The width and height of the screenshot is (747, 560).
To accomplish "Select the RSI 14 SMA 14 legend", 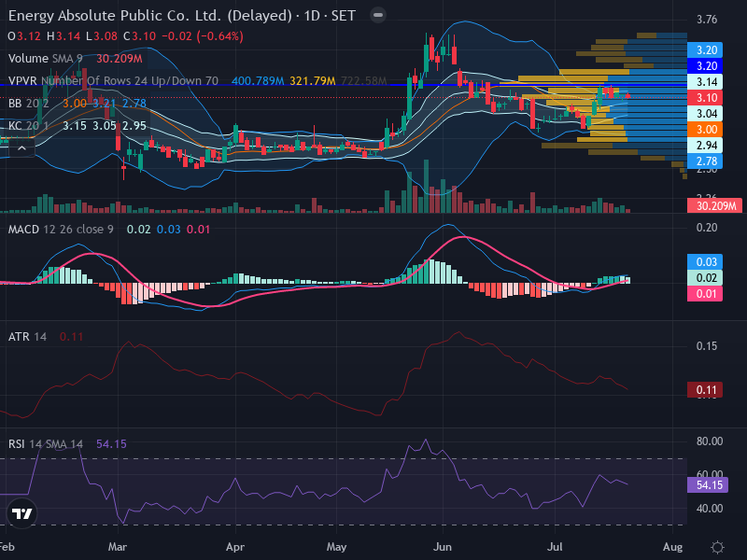I will pos(45,444).
